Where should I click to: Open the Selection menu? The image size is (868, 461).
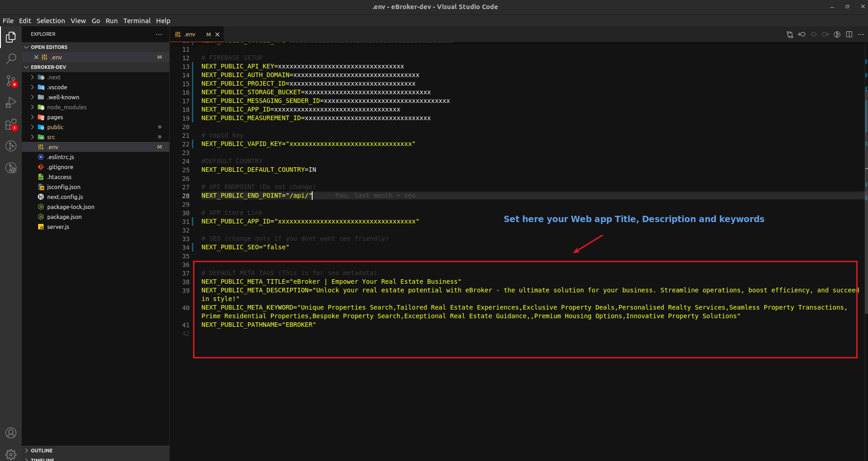coord(51,21)
